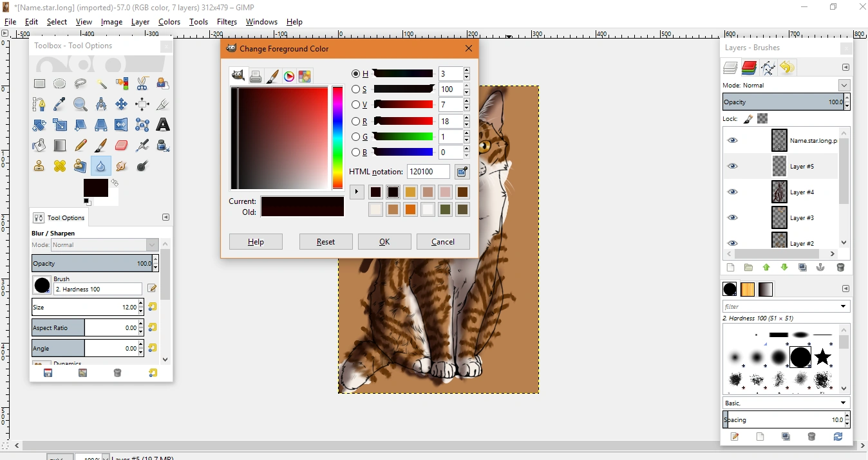Click the Help button in dialog
This screenshot has height=460, width=868.
[256, 242]
